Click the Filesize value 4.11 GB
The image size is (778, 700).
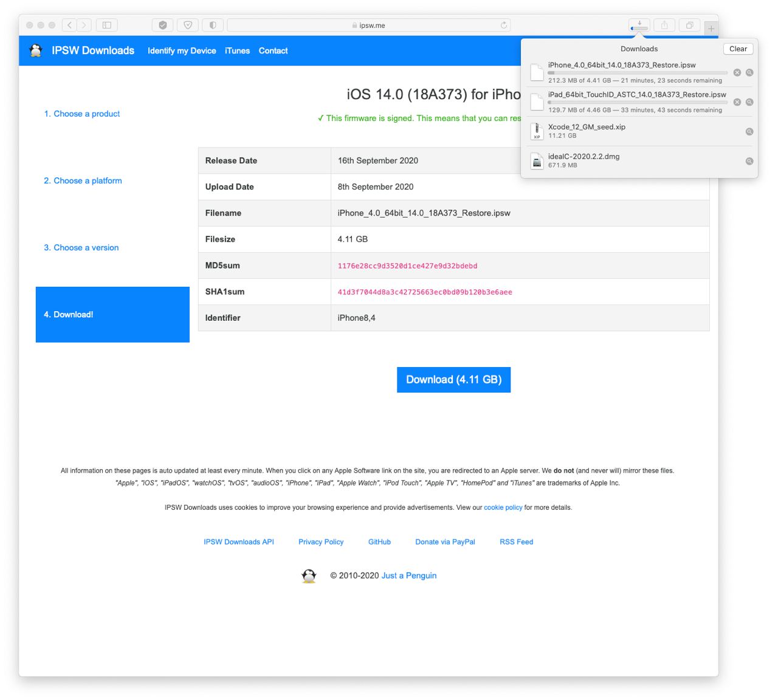pyautogui.click(x=353, y=239)
